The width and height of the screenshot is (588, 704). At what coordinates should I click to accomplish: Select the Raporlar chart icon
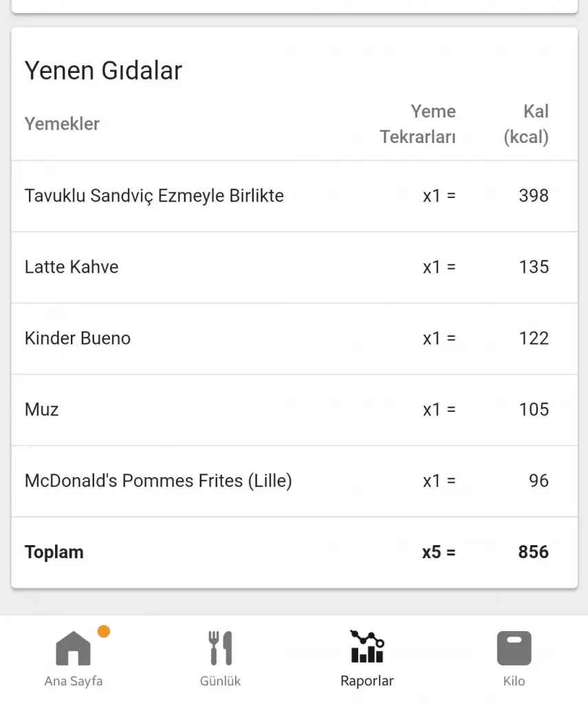367,647
